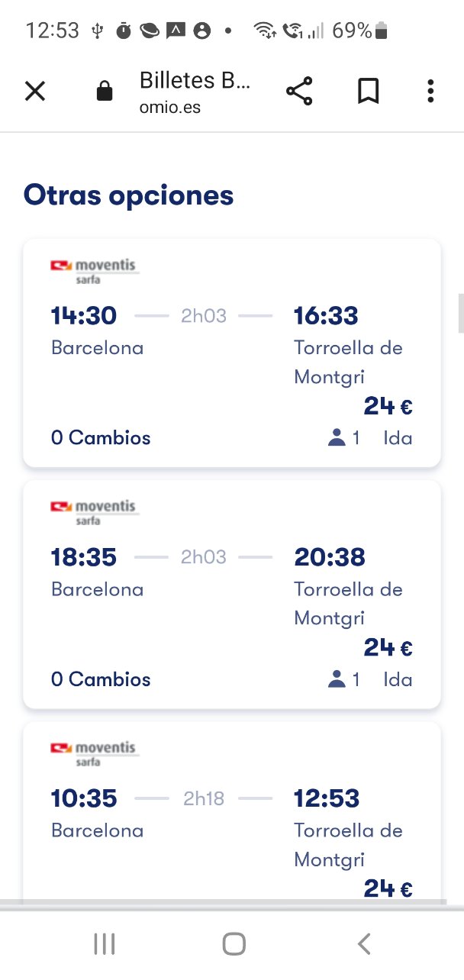
Task: Tap Moventis Sarfa logo on 18:35 trip
Action: click(94, 511)
